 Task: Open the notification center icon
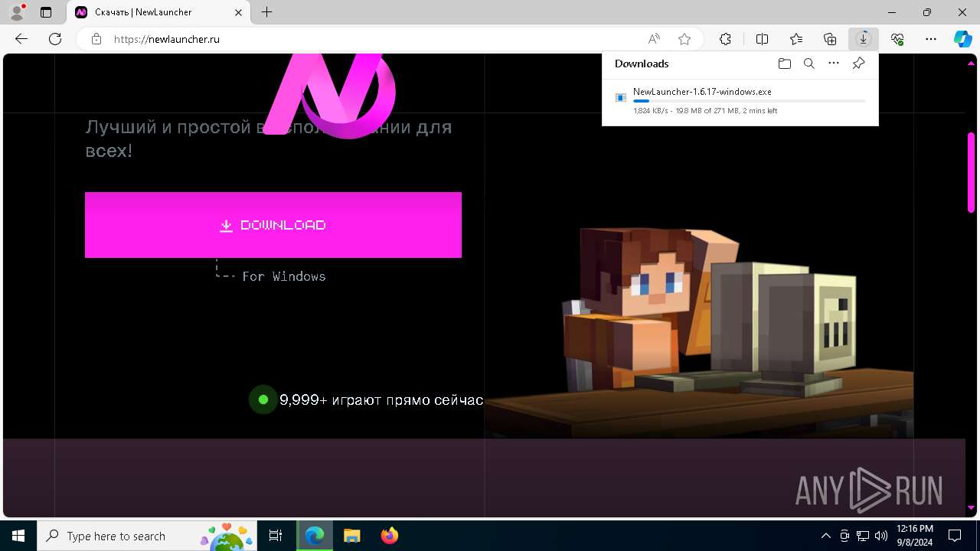(x=955, y=536)
